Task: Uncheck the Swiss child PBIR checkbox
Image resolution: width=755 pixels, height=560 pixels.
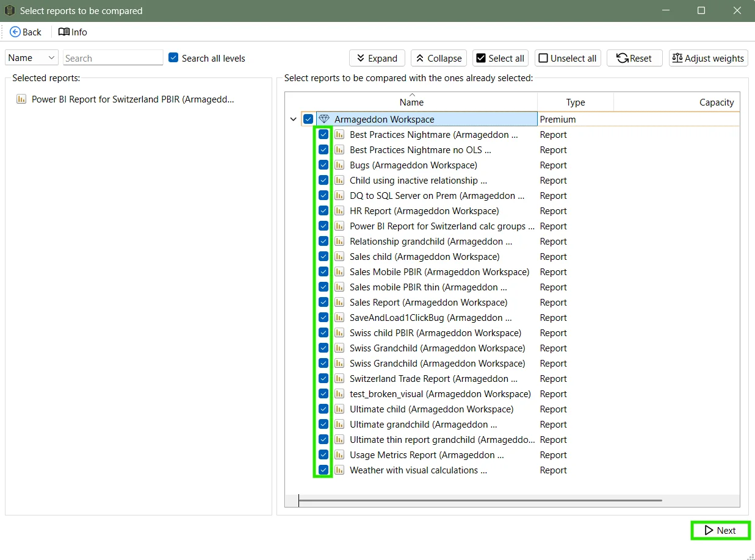Action: [323, 333]
